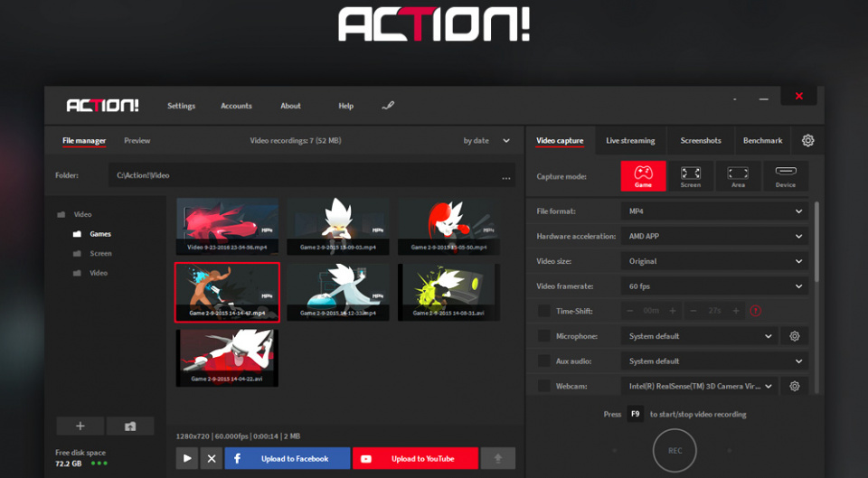Select the Game 2-9-2015 14-04-22.avi thumbnail
The image size is (868, 478).
(227, 358)
